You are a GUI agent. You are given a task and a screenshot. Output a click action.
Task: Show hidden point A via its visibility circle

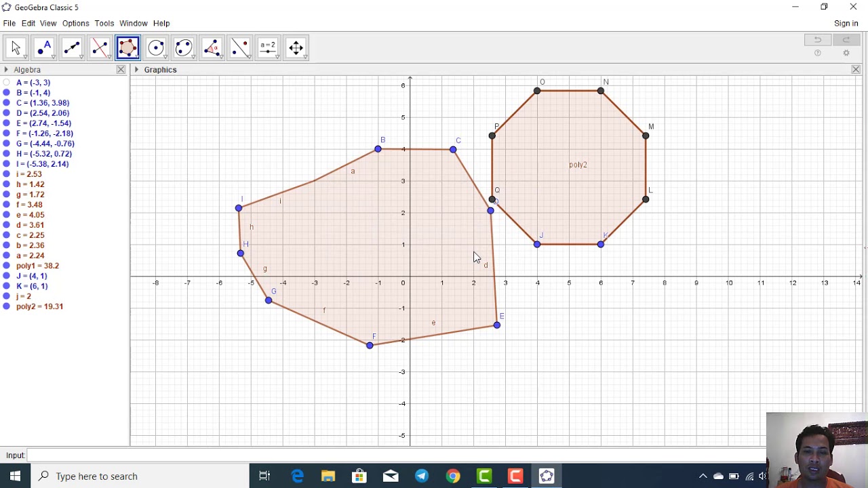7,83
